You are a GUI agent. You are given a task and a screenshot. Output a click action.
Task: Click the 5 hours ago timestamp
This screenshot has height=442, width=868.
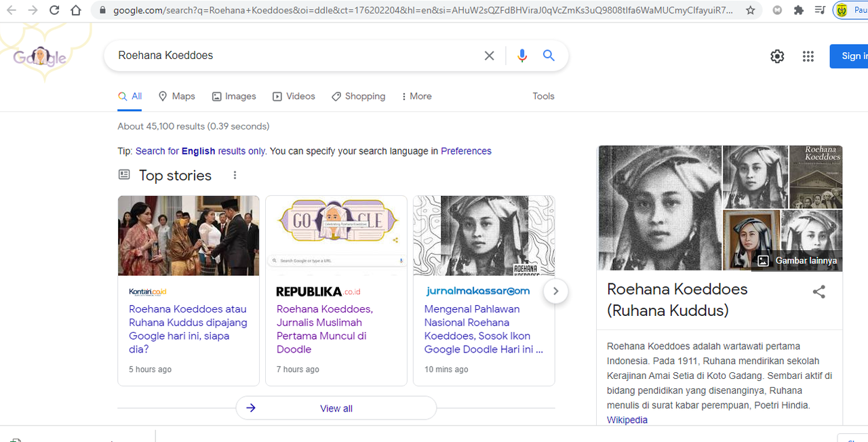[150, 369]
